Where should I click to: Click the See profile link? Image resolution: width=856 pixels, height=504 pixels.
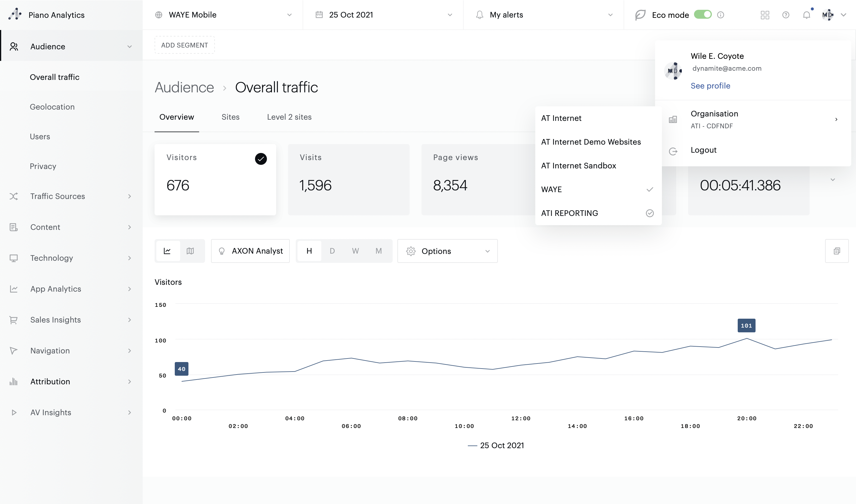click(x=710, y=86)
